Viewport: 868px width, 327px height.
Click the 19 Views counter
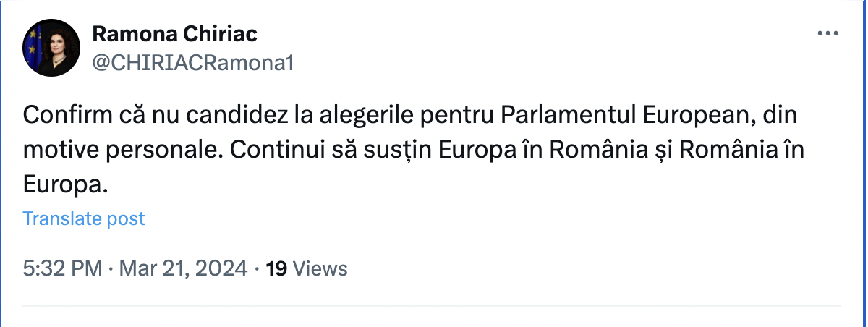tap(307, 269)
